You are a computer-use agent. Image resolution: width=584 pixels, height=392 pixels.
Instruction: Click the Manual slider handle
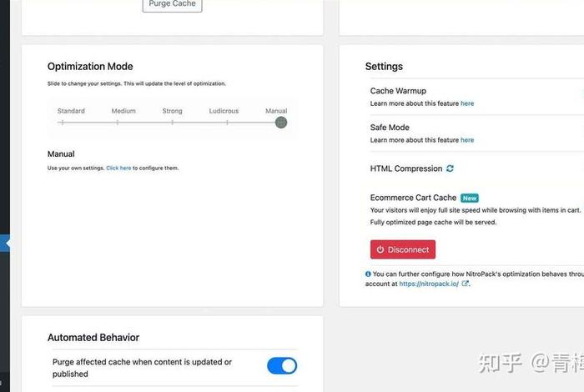[x=281, y=122]
